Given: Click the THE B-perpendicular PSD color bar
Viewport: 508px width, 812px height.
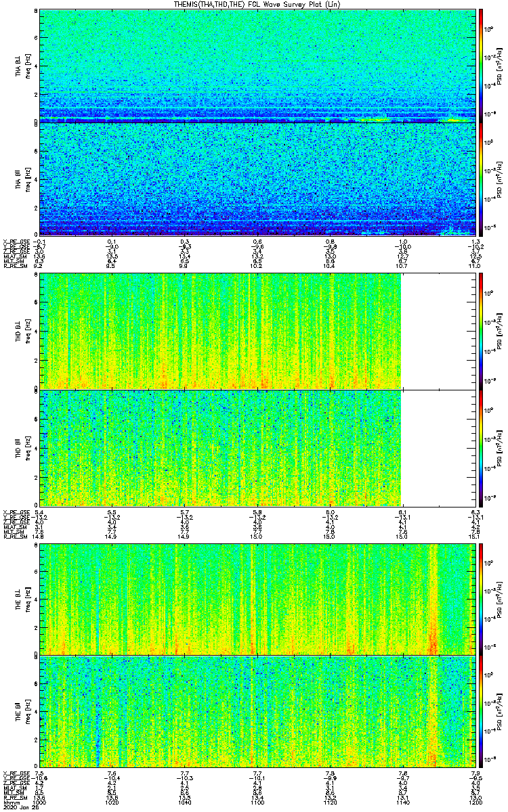Looking at the screenshot, I should point(481,598).
